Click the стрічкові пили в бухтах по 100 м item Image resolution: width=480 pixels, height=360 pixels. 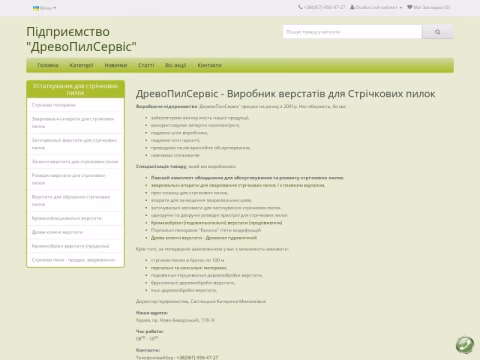188,260
